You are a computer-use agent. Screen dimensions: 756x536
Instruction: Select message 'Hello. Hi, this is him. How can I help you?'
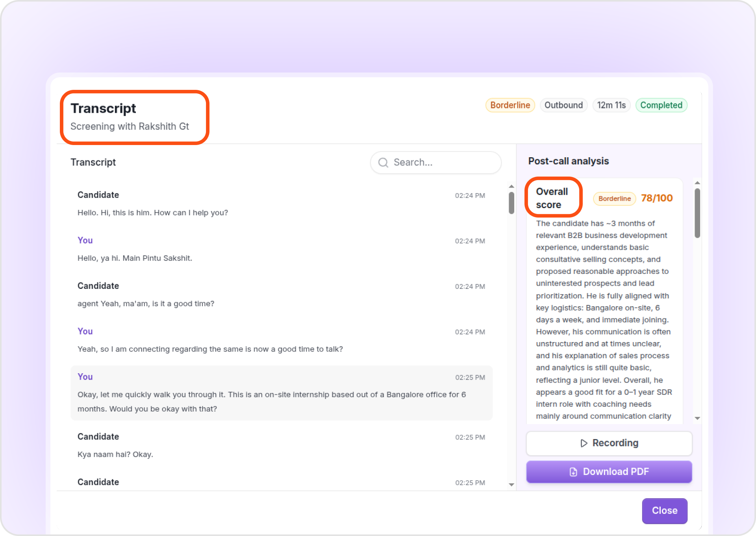click(x=153, y=213)
